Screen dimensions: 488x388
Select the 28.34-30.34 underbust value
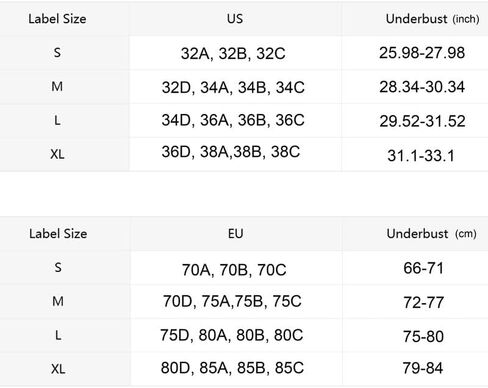coord(422,87)
